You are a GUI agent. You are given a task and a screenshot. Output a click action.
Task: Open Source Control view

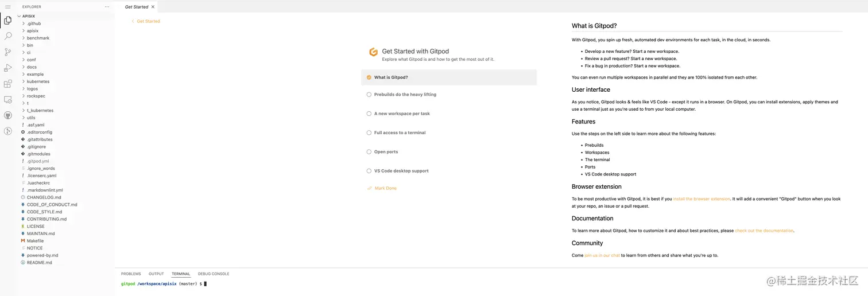8,52
